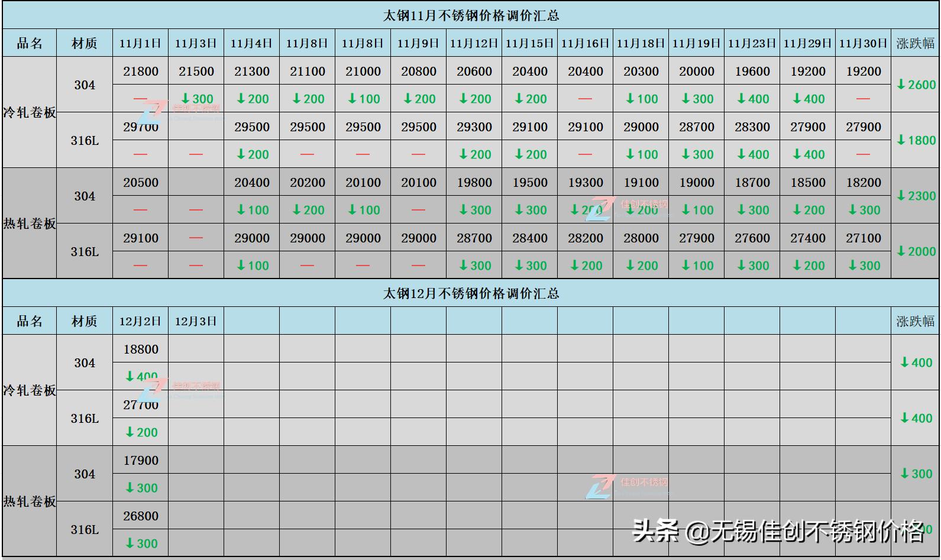Click the 12月3日 column header
The height and width of the screenshot is (560, 941).
coord(196,321)
